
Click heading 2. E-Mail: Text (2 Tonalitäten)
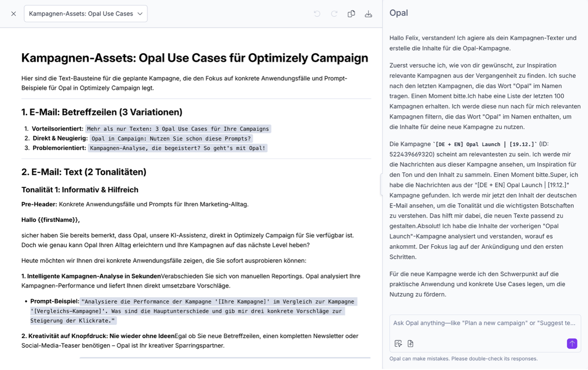pyautogui.click(x=84, y=172)
